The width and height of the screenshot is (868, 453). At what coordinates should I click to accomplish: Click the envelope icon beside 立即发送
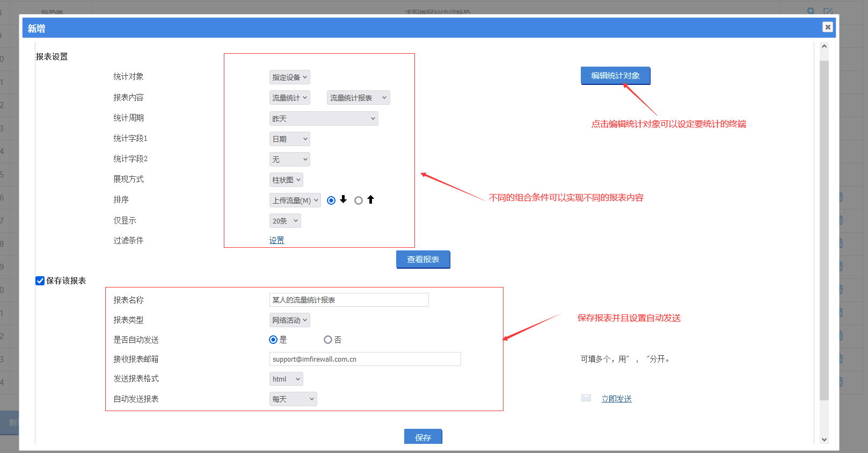(586, 398)
